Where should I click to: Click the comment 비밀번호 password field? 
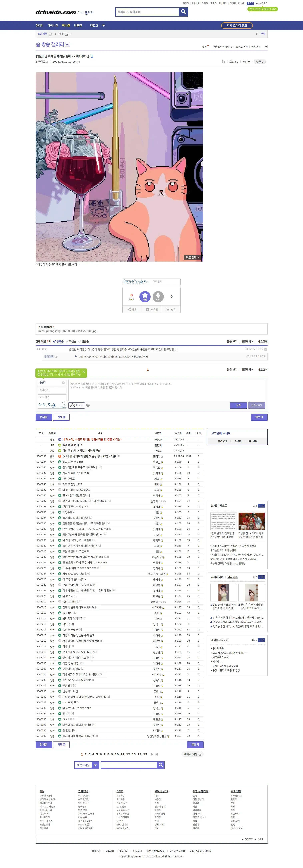point(52,390)
